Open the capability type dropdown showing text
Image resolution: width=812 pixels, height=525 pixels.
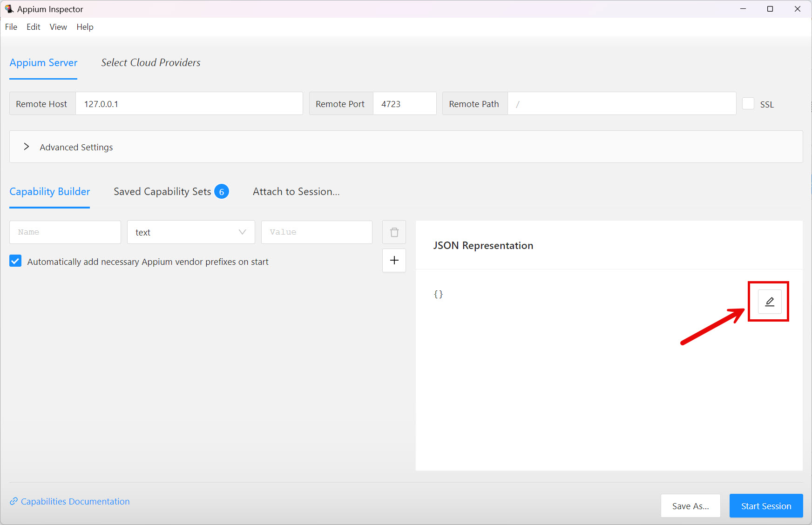[191, 232]
